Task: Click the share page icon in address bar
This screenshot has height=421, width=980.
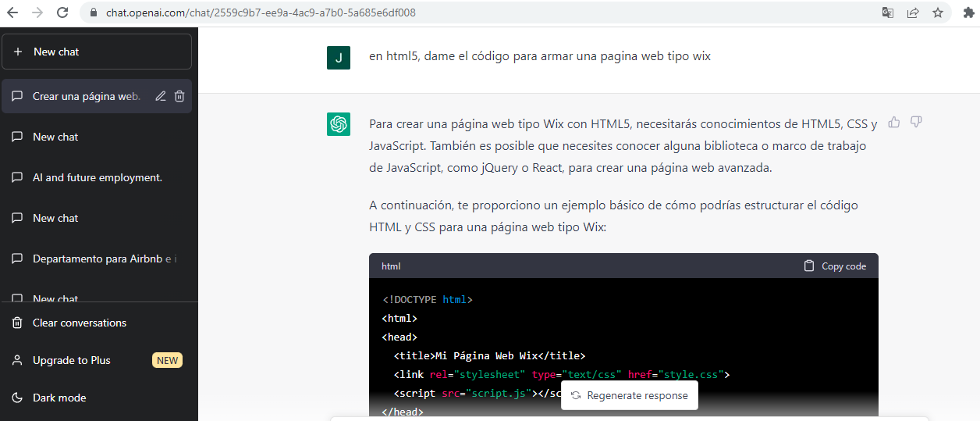Action: coord(913,12)
